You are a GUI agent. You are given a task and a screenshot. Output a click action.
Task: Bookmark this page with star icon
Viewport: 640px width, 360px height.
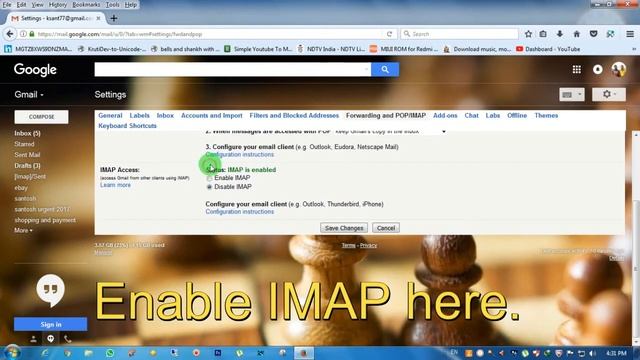pos(528,34)
